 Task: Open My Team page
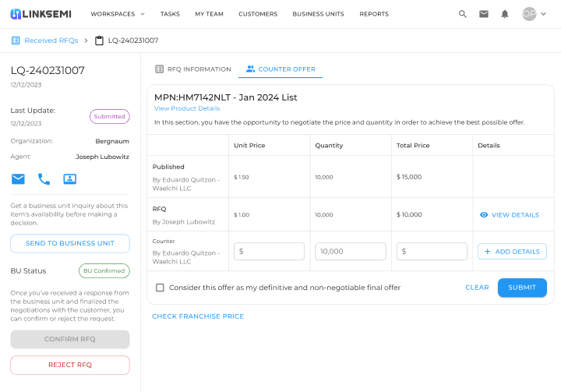[209, 14]
